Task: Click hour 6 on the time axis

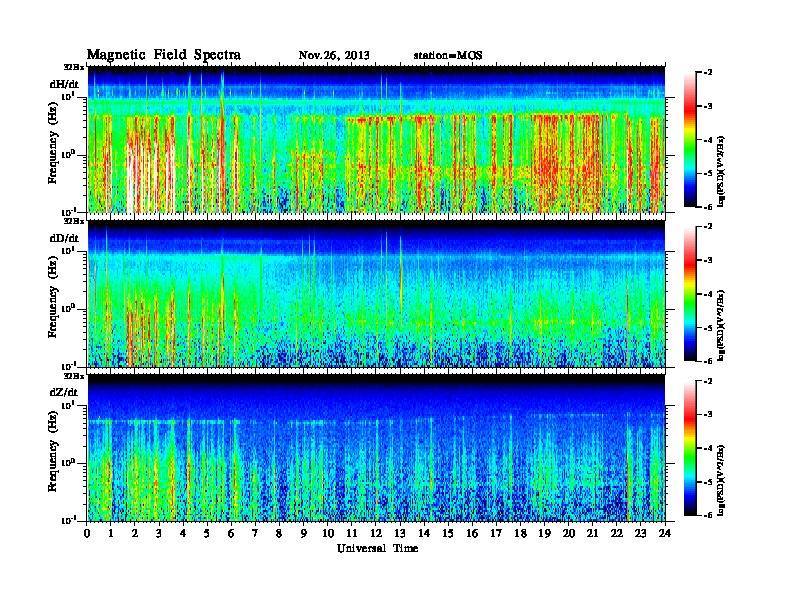Action: [x=231, y=533]
